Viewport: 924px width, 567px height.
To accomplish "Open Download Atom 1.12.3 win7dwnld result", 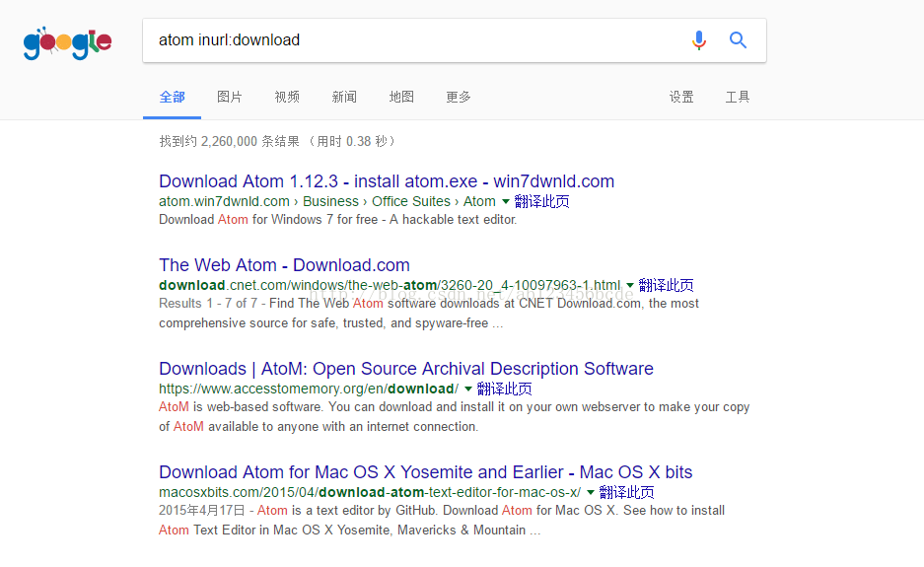I will pos(387,180).
